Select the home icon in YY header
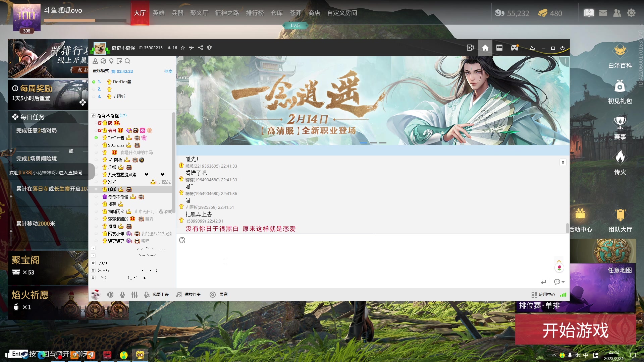Viewport: 644px width, 362px height. coord(485,48)
